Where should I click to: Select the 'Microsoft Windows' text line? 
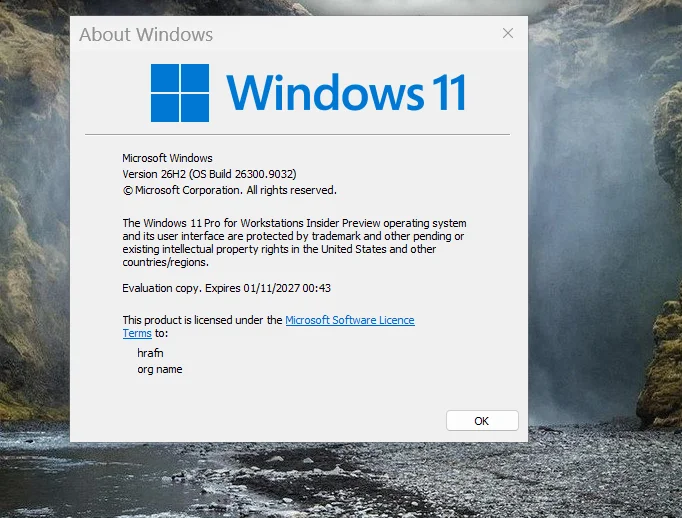(x=167, y=158)
